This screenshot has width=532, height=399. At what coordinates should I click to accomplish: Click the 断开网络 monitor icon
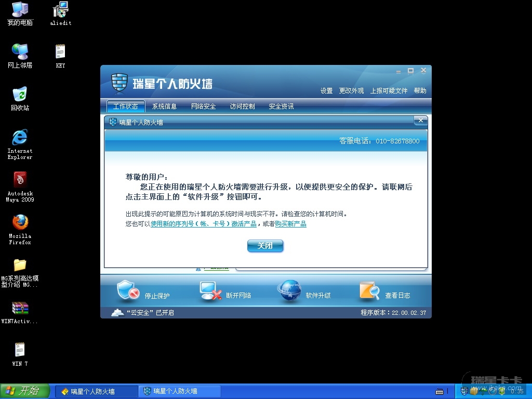point(210,291)
